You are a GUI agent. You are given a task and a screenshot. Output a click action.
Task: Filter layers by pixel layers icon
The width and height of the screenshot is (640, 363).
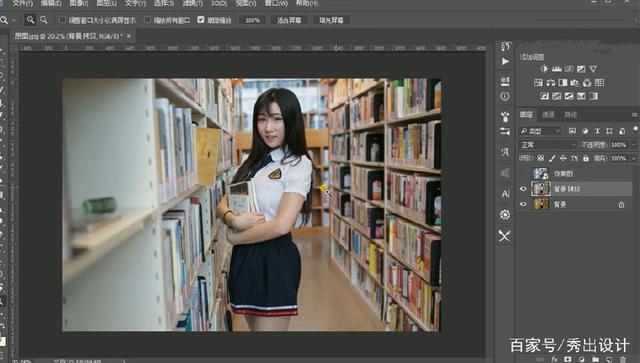pyautogui.click(x=572, y=131)
